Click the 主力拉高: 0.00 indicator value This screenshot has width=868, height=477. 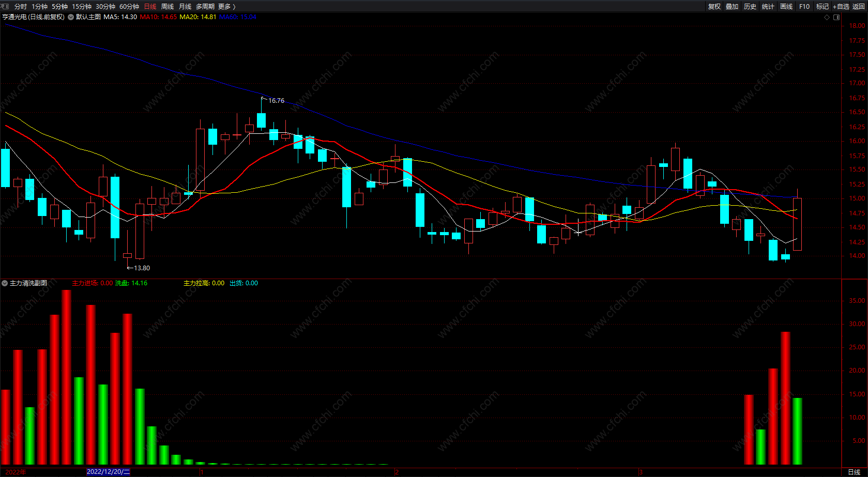pos(204,283)
